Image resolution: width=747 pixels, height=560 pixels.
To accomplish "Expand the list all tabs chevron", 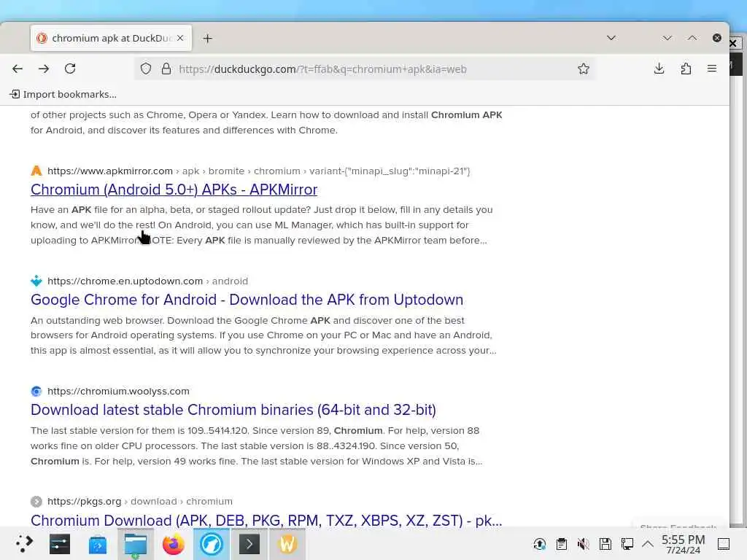I will tap(611, 38).
